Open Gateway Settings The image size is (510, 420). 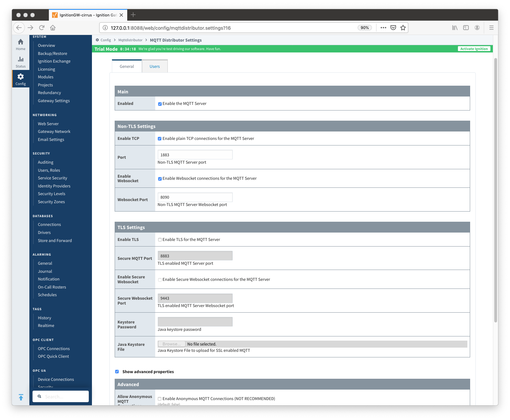click(x=54, y=101)
